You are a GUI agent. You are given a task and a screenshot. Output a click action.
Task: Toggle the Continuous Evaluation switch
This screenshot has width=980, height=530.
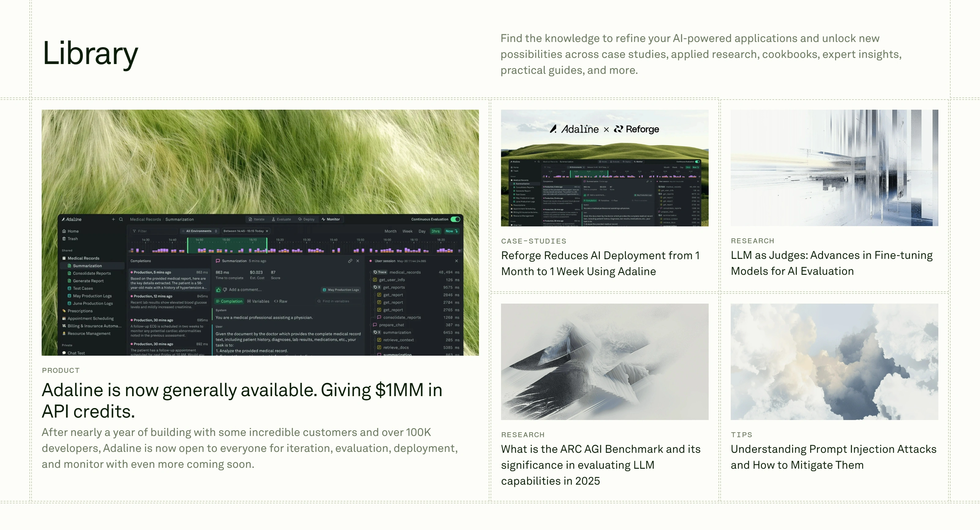455,219
